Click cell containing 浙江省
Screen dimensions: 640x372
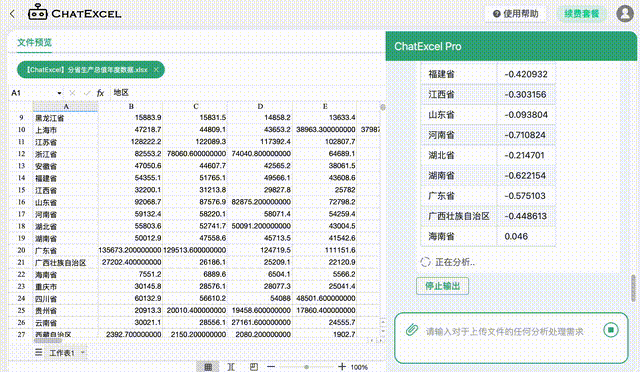pyautogui.click(x=65, y=154)
